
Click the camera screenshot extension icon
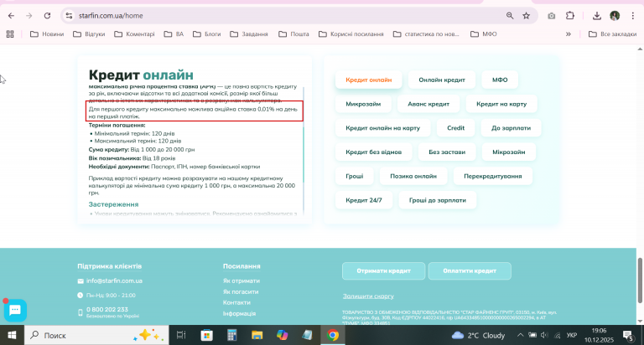(x=552, y=16)
